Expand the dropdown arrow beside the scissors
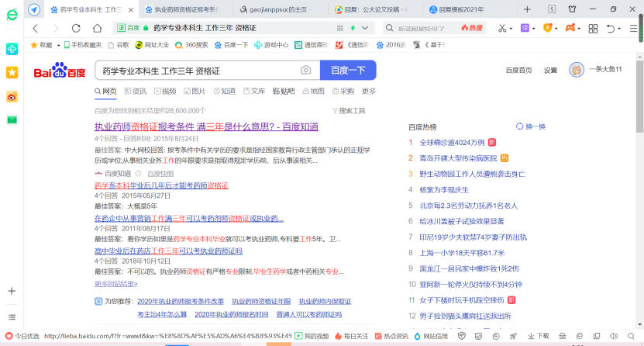Screen dimensions: 644x346 pos(511,29)
